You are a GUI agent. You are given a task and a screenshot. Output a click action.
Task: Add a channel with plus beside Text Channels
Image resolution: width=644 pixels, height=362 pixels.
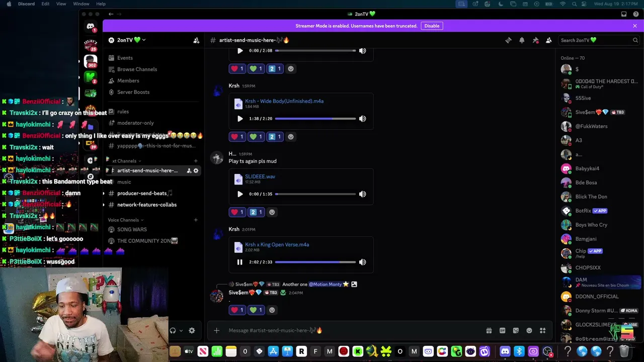click(196, 161)
